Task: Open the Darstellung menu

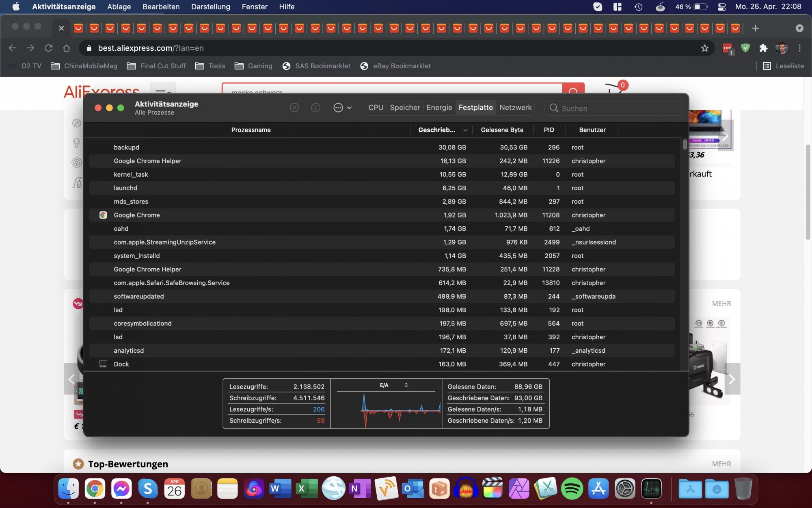Action: [210, 7]
